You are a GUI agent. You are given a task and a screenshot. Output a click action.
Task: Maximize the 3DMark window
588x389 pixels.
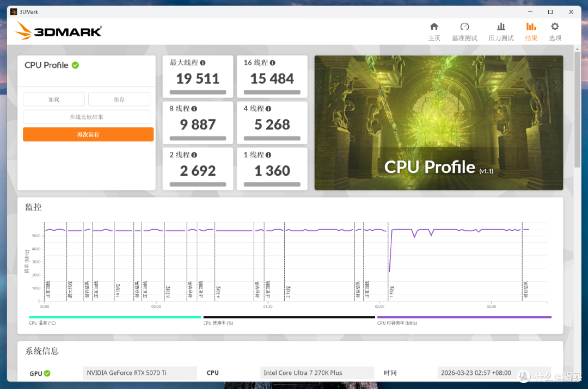tap(550, 12)
